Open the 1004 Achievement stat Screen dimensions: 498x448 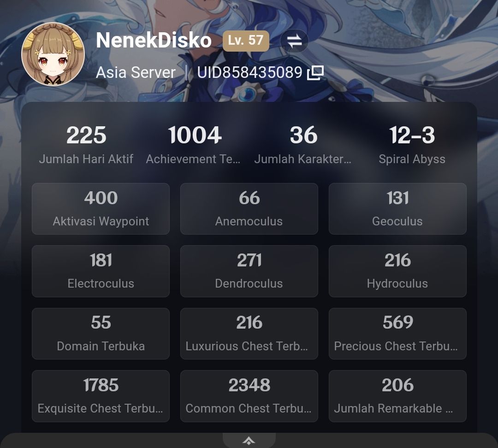(x=195, y=144)
